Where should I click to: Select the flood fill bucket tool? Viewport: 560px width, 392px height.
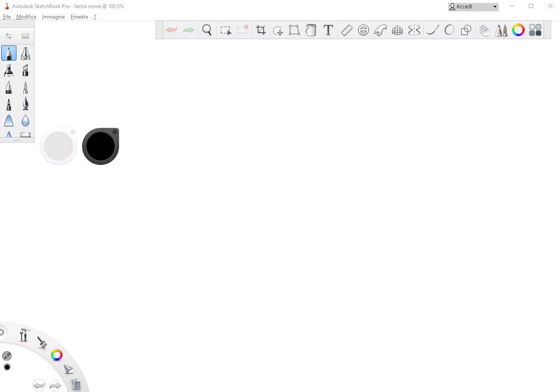311,30
